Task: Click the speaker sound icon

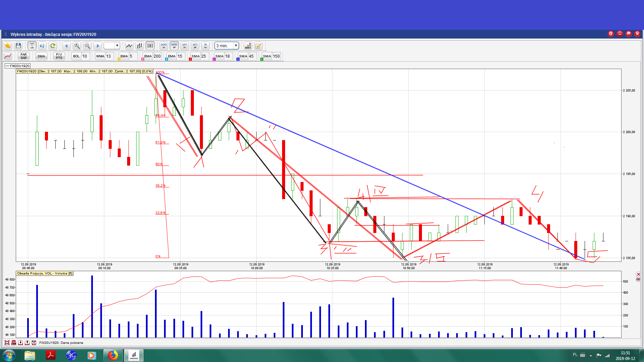Action: pyautogui.click(x=42, y=46)
